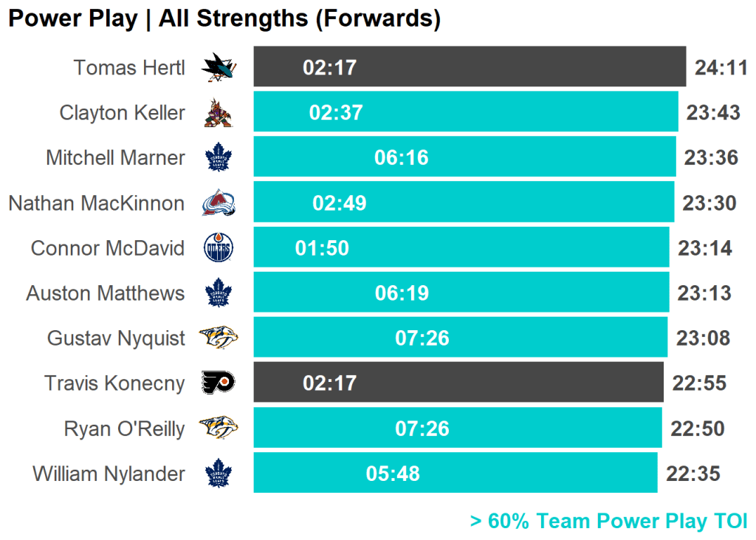Click the 24:11 total time value
Viewport: 756px width, 540px height.
tap(721, 68)
